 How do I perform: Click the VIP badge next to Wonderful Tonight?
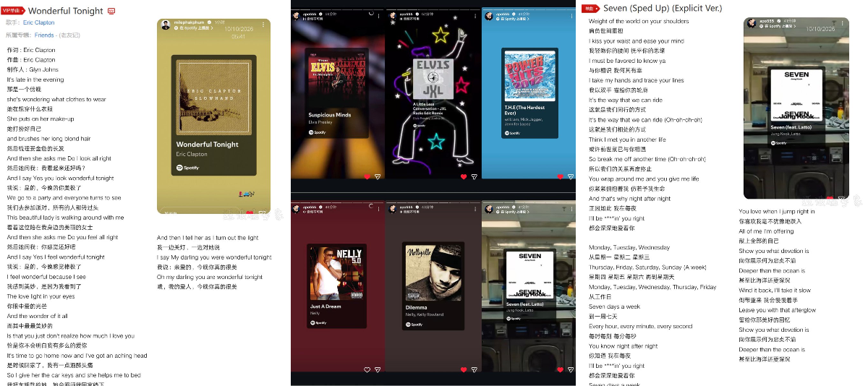pyautogui.click(x=13, y=10)
